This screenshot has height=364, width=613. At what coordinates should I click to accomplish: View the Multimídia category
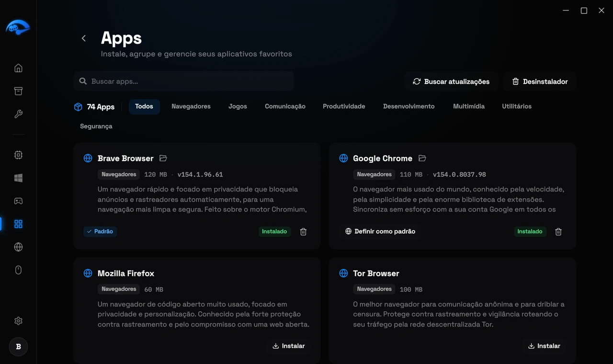click(x=469, y=106)
